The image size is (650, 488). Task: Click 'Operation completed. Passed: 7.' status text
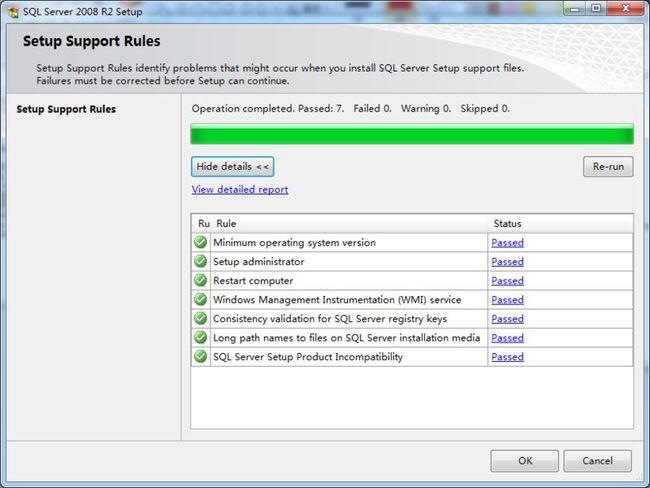268,109
